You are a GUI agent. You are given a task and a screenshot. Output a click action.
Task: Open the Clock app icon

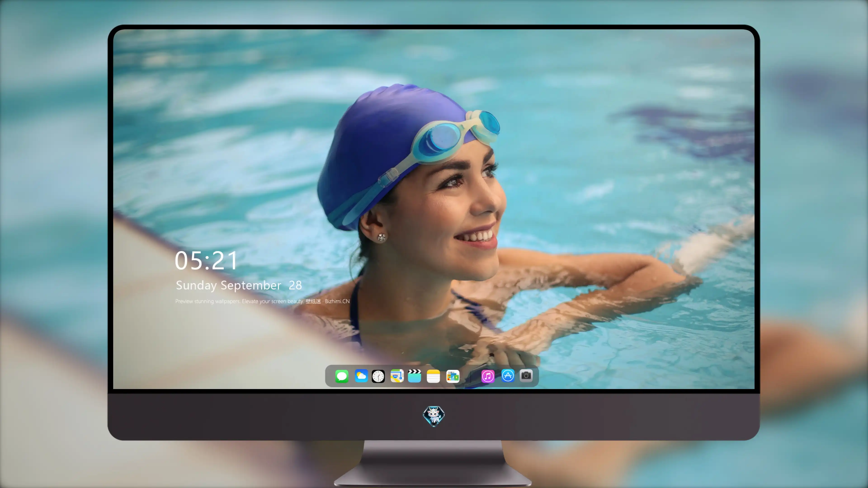click(378, 376)
